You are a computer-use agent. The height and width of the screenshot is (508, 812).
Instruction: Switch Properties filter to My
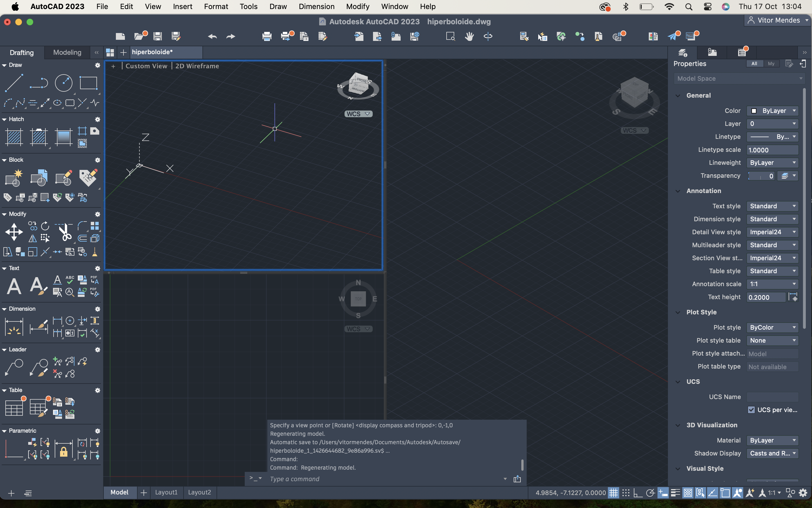pos(771,64)
